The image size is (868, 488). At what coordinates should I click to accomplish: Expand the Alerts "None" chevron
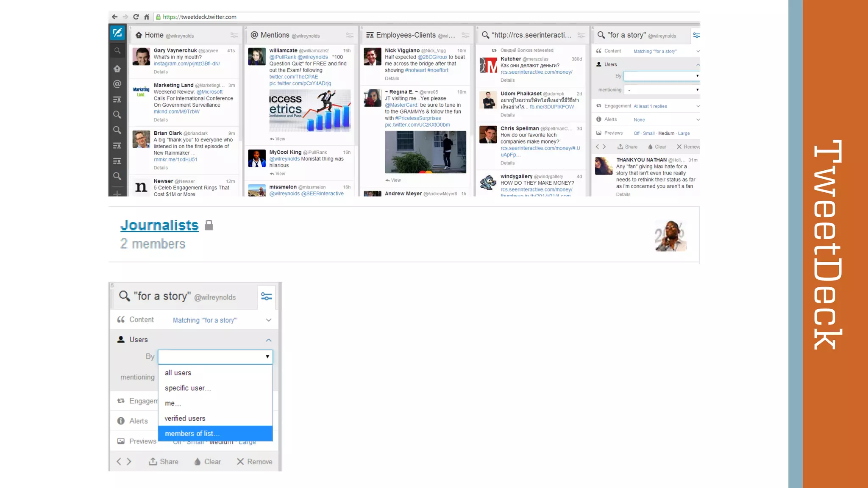(x=698, y=120)
